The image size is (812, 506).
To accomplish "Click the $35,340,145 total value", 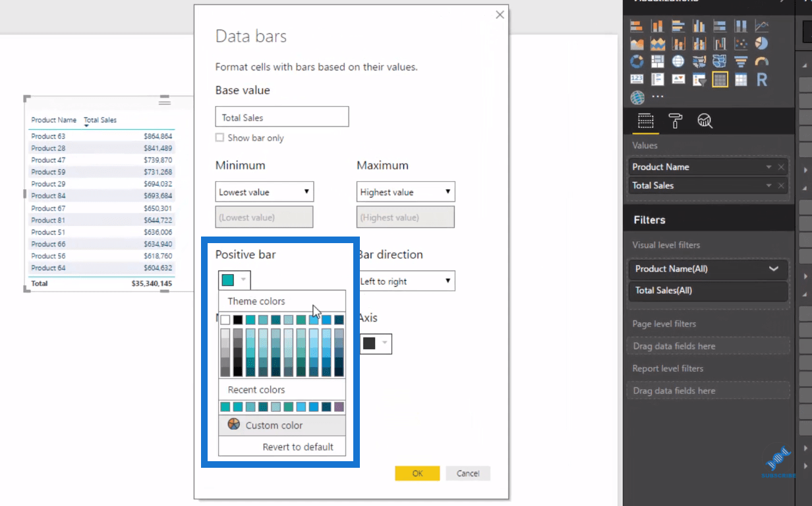I will click(x=152, y=284).
